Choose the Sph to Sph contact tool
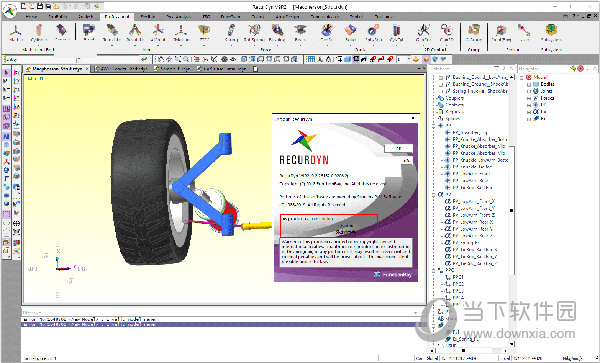The height and width of the screenshot is (363, 600). [x=373, y=33]
